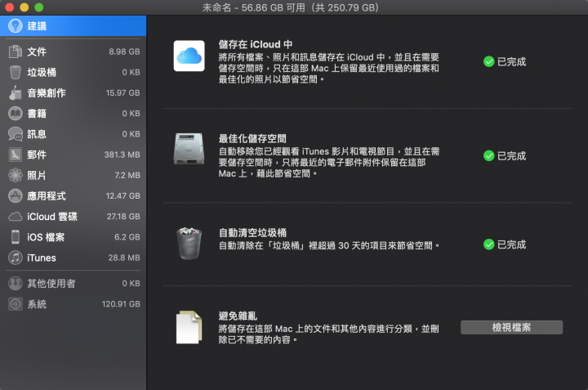Viewport: 588px width, 390px height.
Task: Click the 其他使用者 users icon
Action: [x=16, y=284]
